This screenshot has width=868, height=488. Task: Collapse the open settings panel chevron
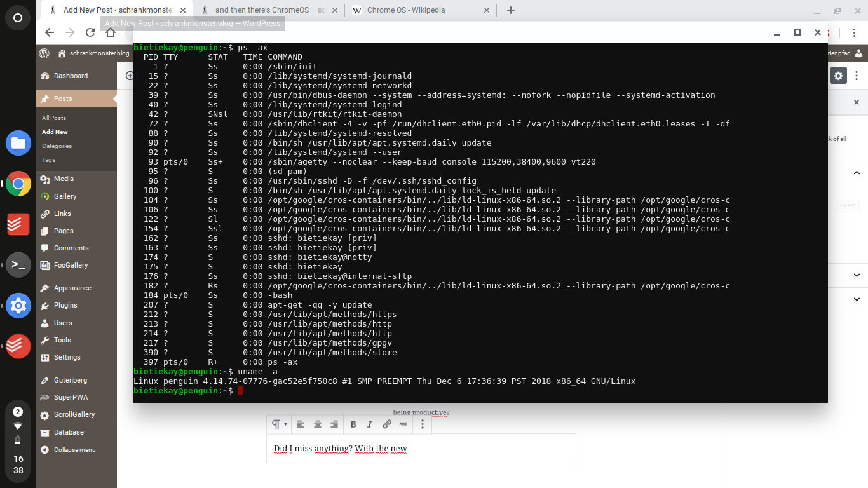click(857, 173)
